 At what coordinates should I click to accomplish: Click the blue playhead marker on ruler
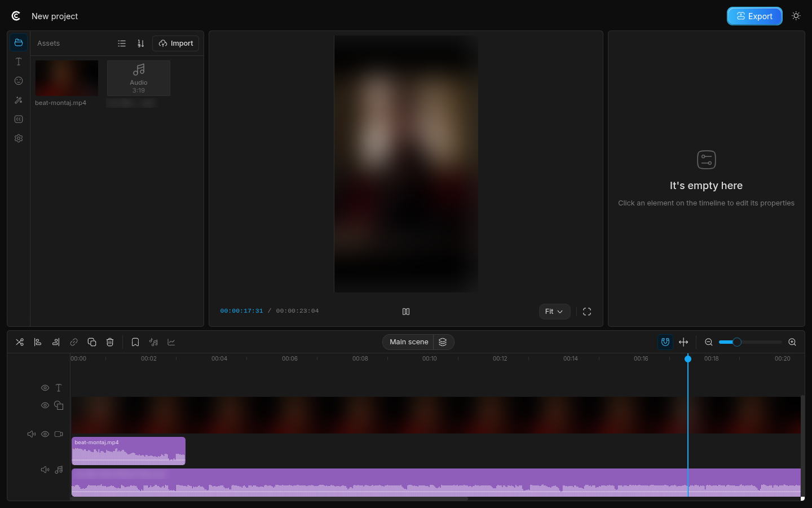coord(688,359)
